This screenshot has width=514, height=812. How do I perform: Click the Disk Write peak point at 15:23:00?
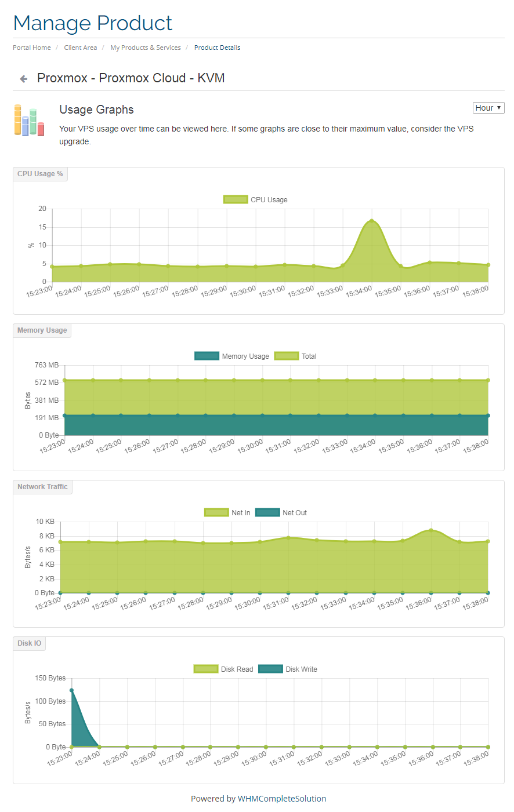click(71, 690)
